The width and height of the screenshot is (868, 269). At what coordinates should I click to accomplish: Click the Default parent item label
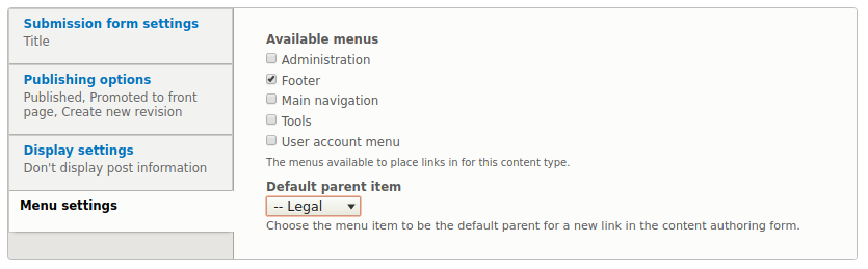pos(333,187)
